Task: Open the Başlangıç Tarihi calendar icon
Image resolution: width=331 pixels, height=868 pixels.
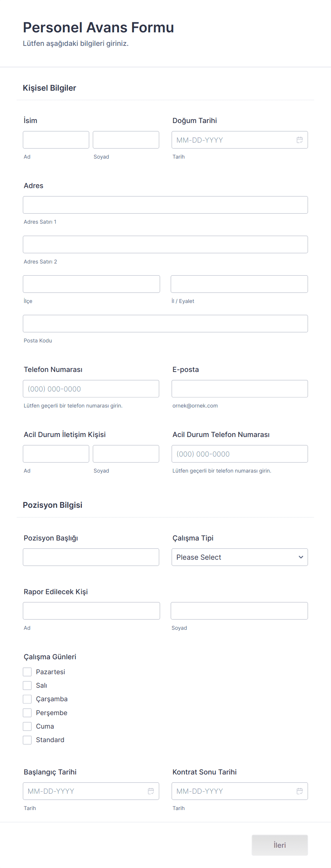Action: click(x=151, y=792)
